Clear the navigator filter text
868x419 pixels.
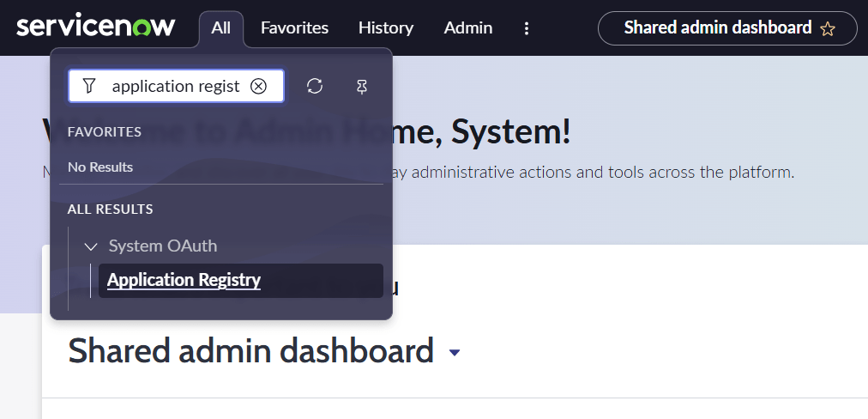(258, 86)
